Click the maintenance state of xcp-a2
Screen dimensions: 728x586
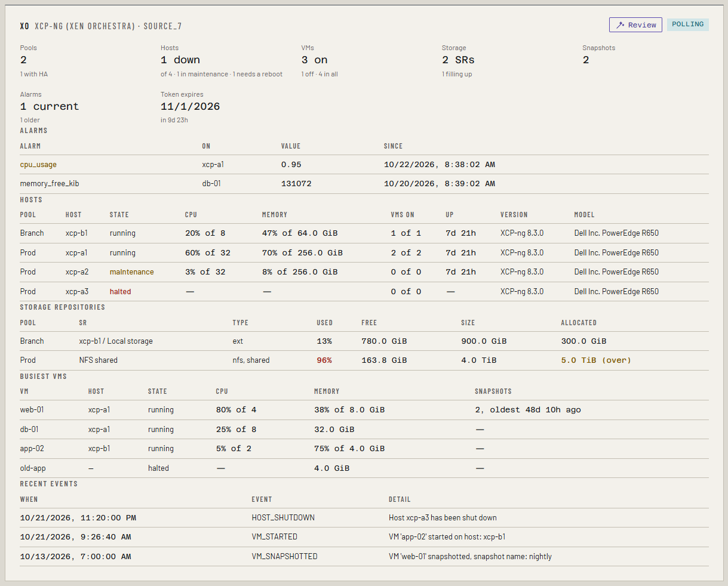pos(131,272)
